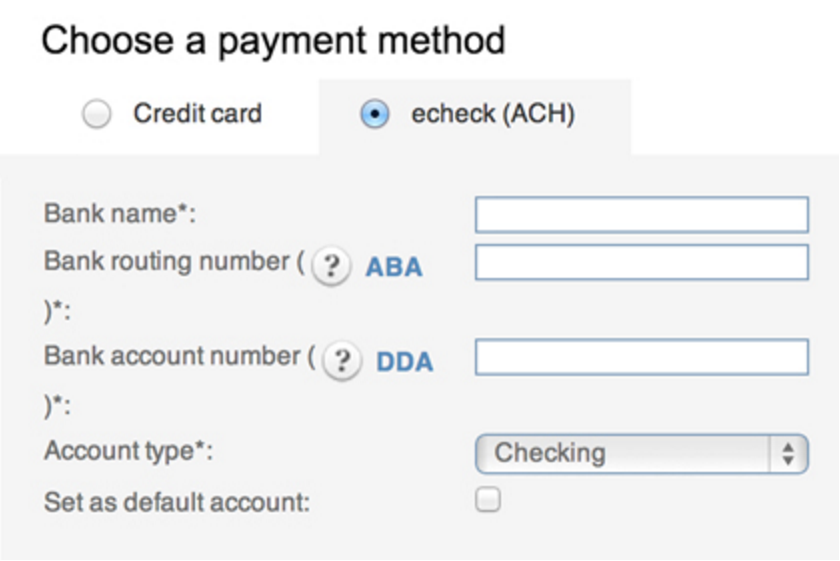Open the ABA routing number help icon
Image resolution: width=840 pixels, height=561 pixels.
click(x=332, y=266)
